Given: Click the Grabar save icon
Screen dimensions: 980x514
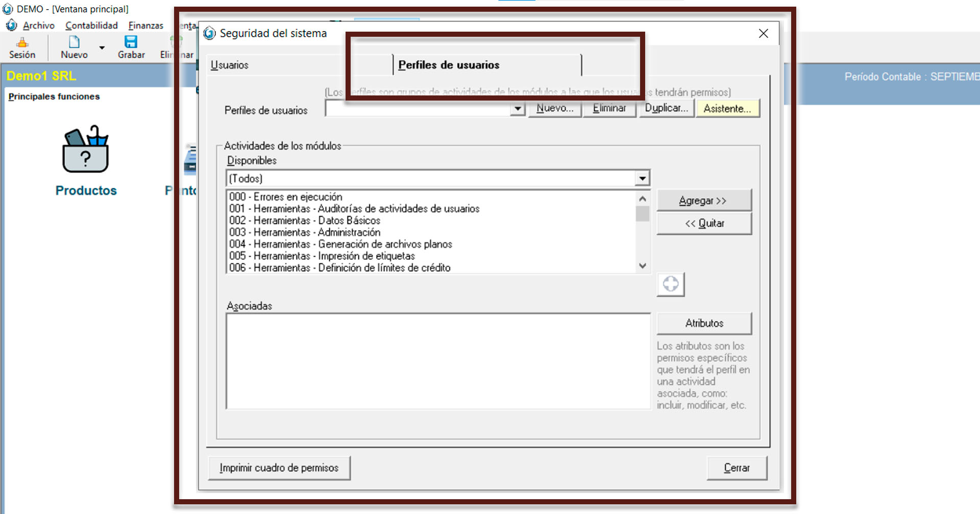Looking at the screenshot, I should click(x=131, y=42).
